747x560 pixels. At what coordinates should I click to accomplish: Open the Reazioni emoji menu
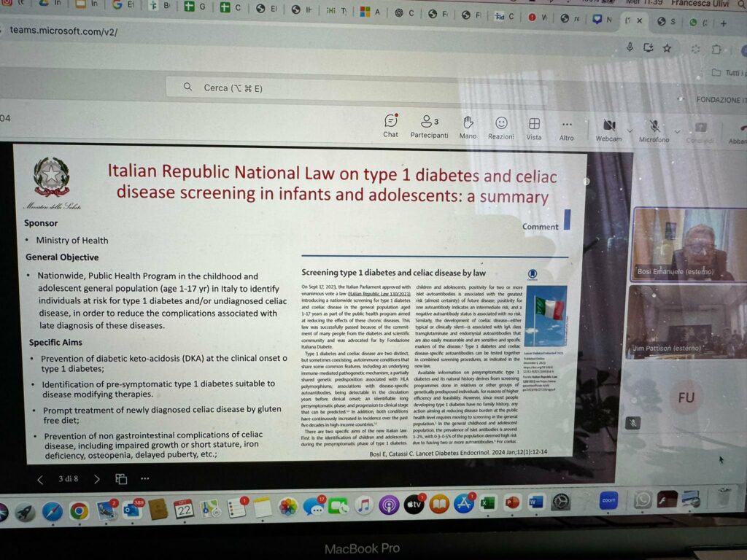[x=501, y=125]
